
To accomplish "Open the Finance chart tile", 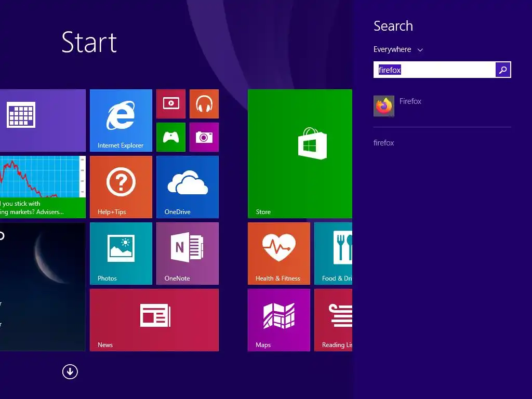I will (x=43, y=187).
